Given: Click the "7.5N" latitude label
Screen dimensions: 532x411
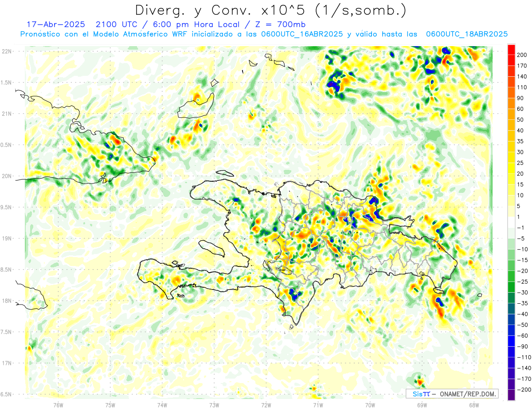Looking at the screenshot, I should (x=6, y=332).
